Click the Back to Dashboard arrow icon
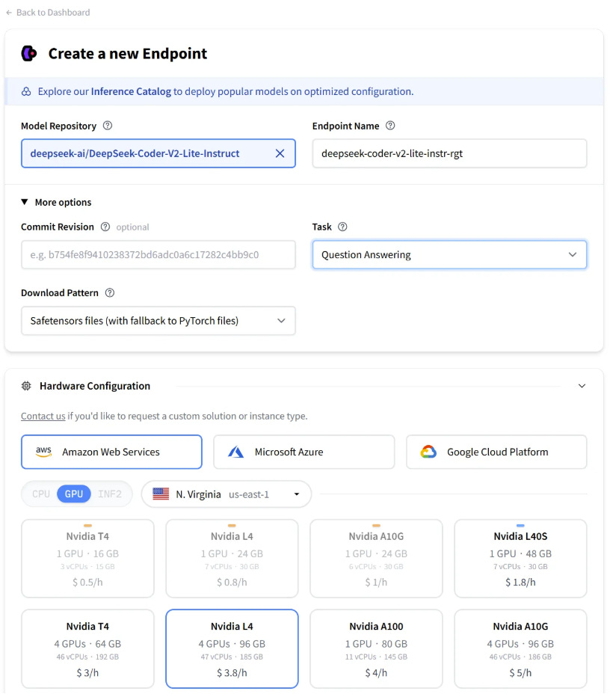Viewport: 610px width, 700px height. [x=9, y=13]
